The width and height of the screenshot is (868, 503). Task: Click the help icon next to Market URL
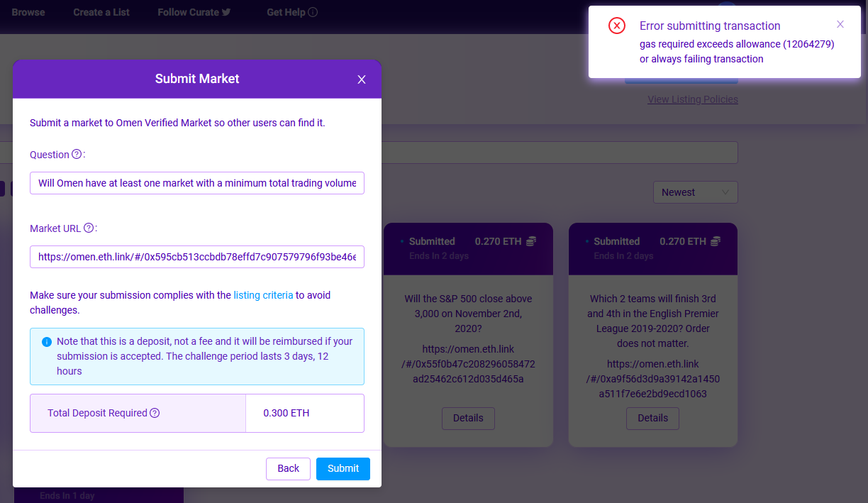(88, 228)
